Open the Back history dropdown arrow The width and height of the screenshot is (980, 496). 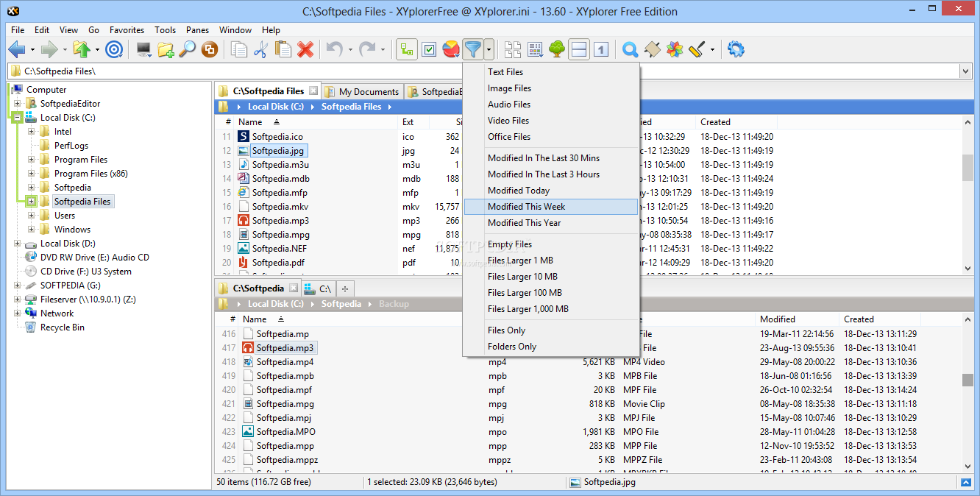click(x=32, y=50)
